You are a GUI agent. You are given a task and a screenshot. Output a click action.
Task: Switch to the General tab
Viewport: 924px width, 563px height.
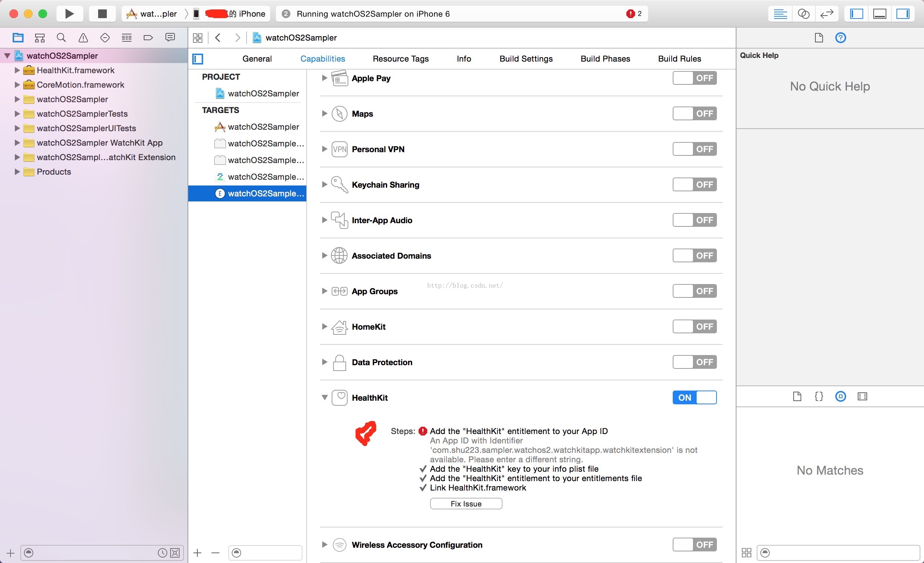(x=257, y=59)
